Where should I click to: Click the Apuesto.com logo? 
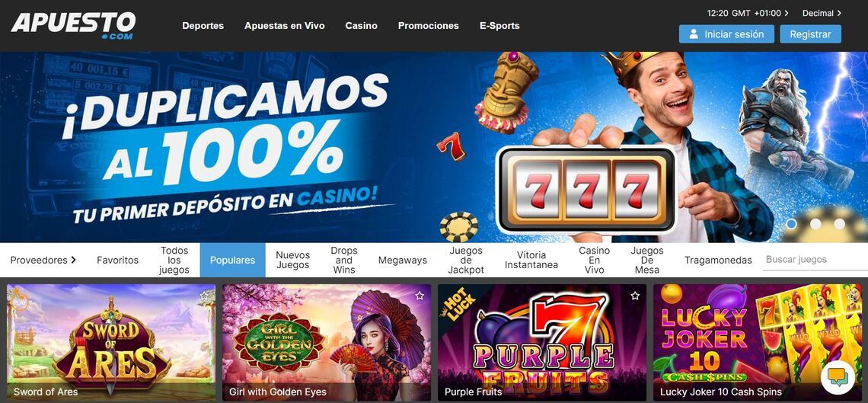(73, 25)
